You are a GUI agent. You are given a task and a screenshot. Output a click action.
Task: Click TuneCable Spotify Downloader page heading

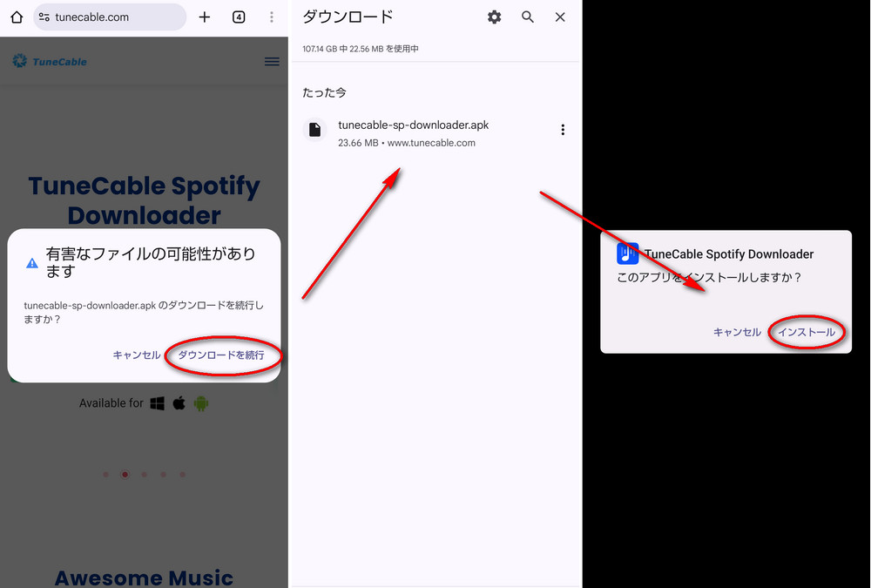tap(144, 200)
